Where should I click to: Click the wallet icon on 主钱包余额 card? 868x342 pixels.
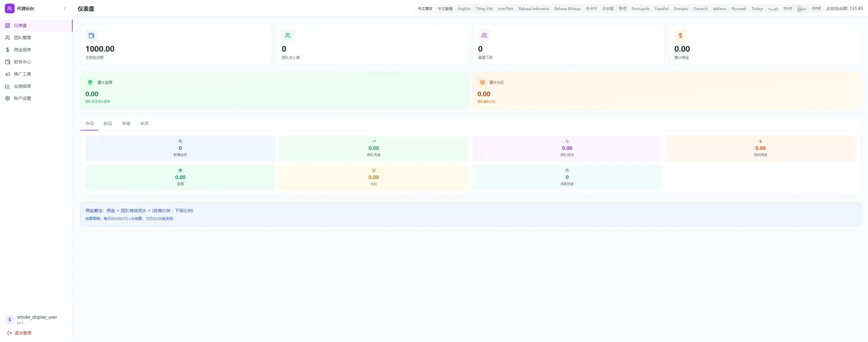[91, 36]
